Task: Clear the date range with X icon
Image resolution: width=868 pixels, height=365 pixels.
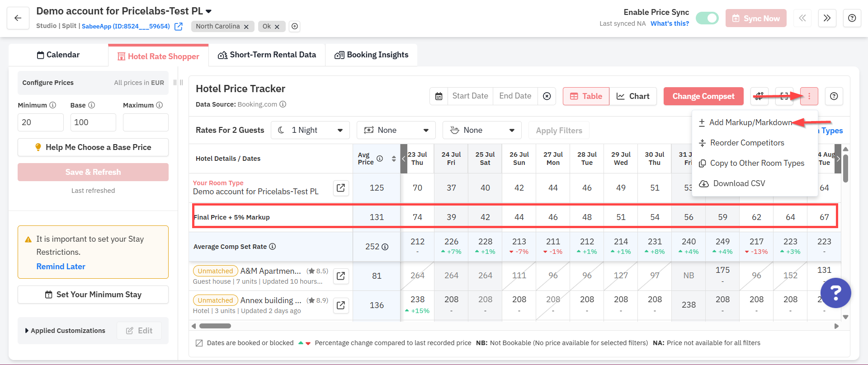Action: pyautogui.click(x=547, y=96)
